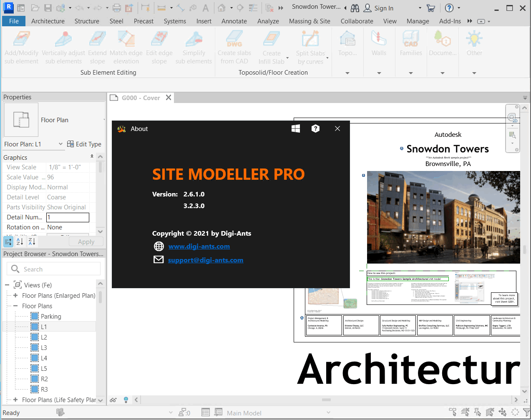Toggle Select Links in the status bar

coord(453,412)
